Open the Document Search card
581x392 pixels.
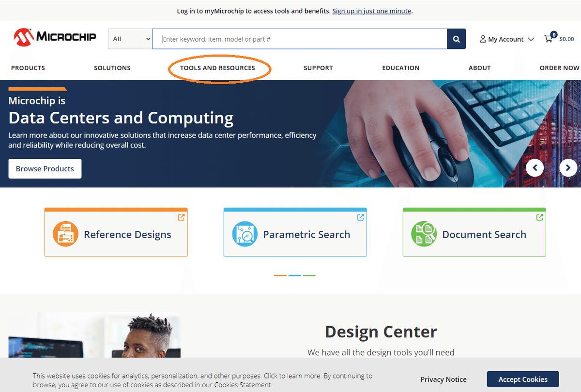(474, 232)
